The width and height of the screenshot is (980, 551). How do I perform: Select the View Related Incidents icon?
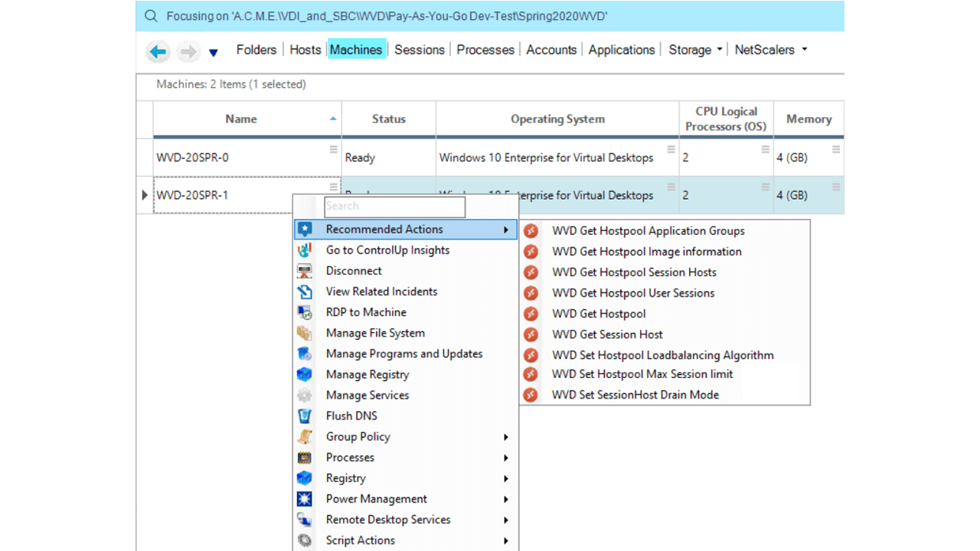tap(305, 291)
